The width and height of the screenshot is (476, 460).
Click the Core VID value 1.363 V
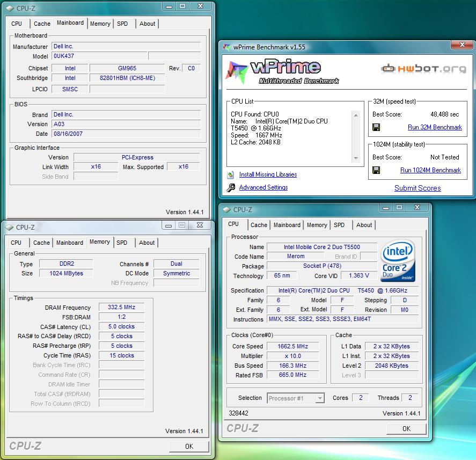359,276
